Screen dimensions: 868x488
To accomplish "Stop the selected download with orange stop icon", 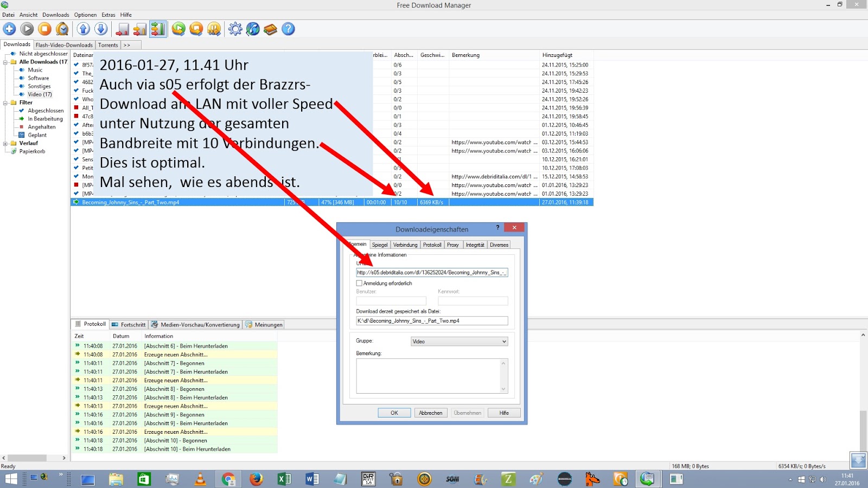I will (x=44, y=29).
